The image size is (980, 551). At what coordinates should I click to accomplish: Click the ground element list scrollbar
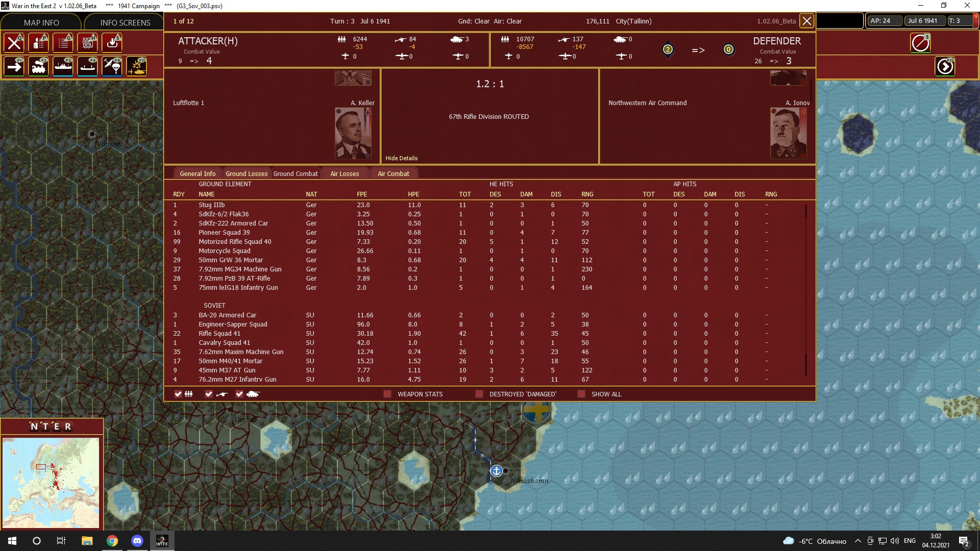pyautogui.click(x=806, y=290)
